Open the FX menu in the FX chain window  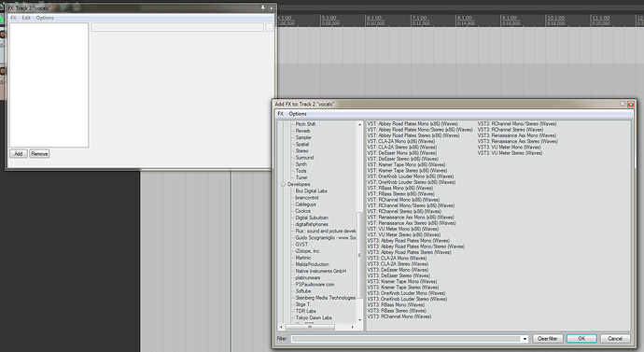tap(14, 18)
